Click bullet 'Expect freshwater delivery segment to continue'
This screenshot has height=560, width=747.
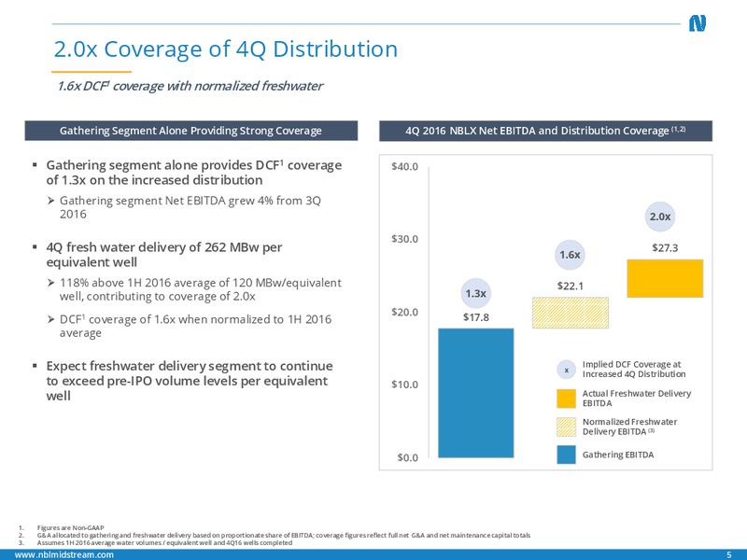coord(190,381)
